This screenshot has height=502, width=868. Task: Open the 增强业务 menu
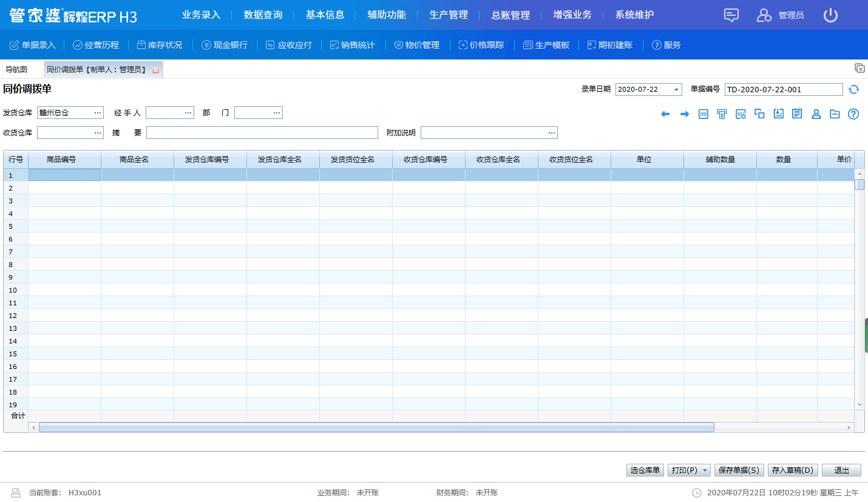point(572,15)
